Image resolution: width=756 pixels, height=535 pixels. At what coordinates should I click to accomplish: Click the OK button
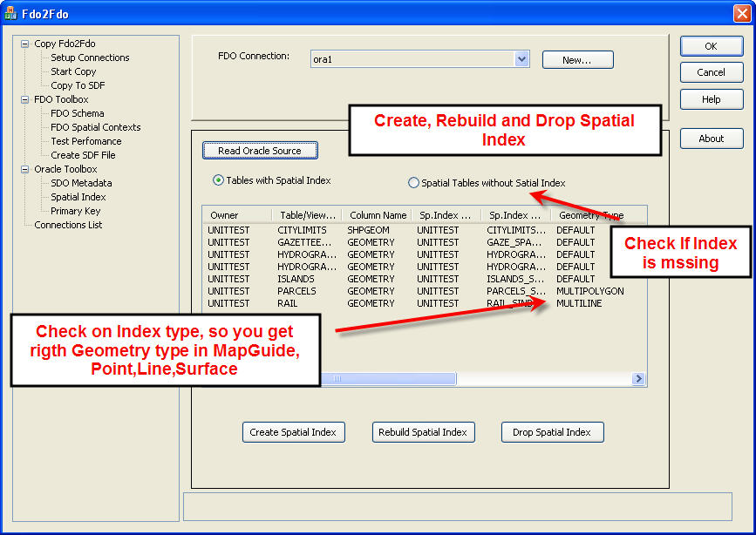[712, 46]
